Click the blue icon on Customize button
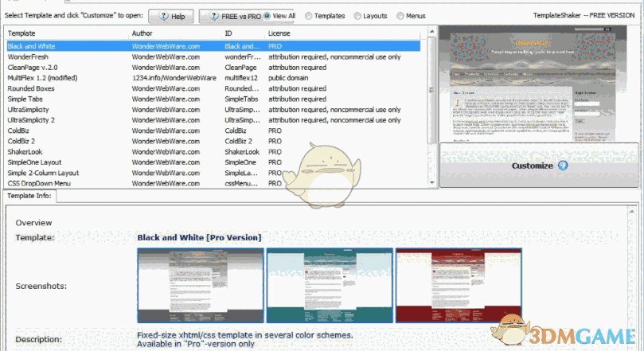 (x=563, y=166)
